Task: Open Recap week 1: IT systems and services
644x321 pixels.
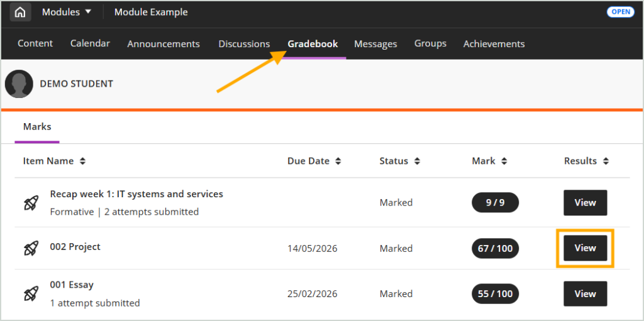Action: click(136, 193)
